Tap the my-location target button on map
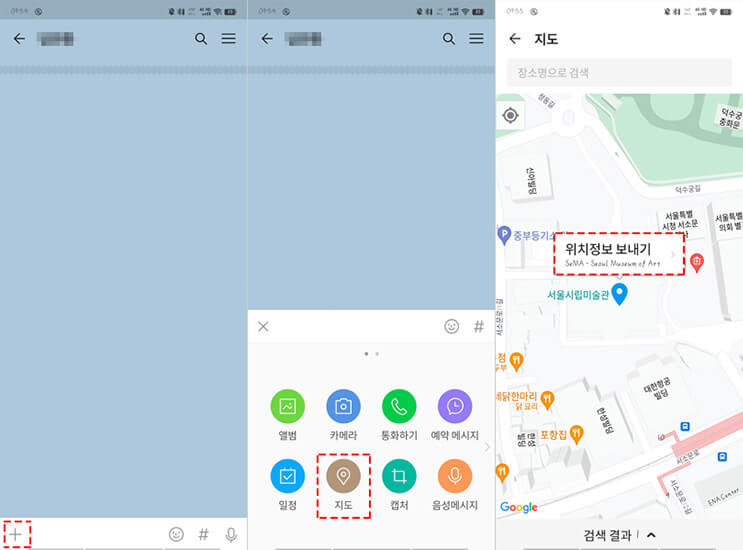 point(510,115)
